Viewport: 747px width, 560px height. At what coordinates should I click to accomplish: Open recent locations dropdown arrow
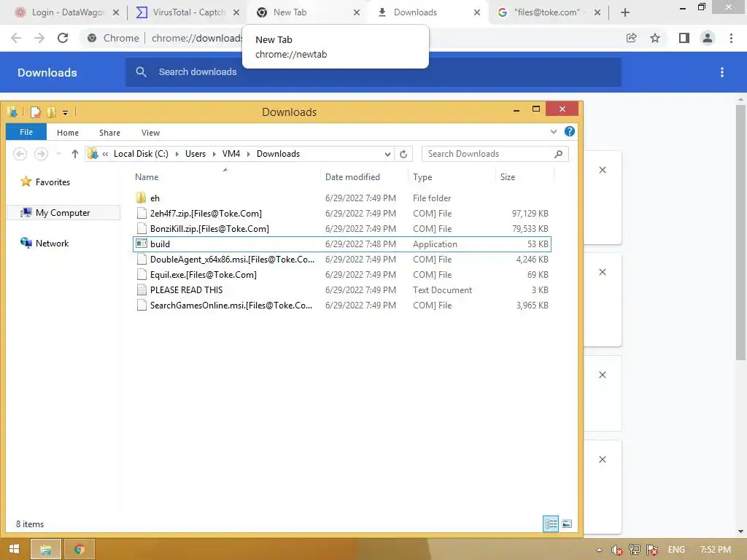click(x=58, y=154)
